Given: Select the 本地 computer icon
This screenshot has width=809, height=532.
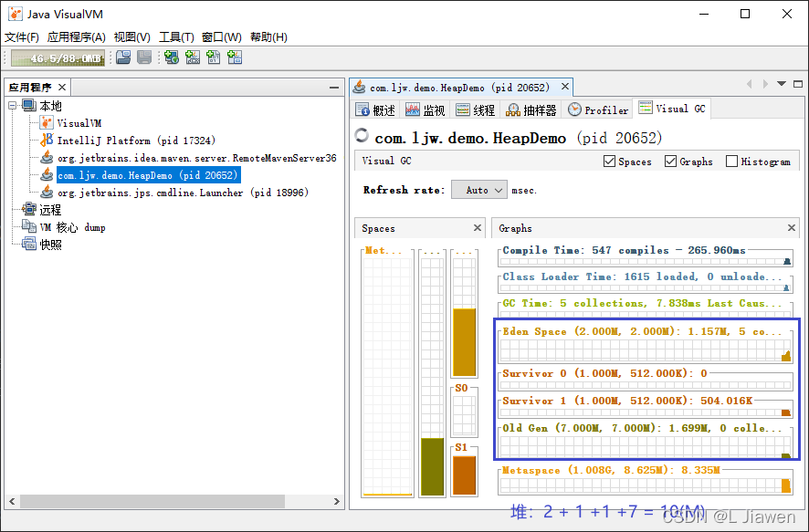Looking at the screenshot, I should click(29, 106).
